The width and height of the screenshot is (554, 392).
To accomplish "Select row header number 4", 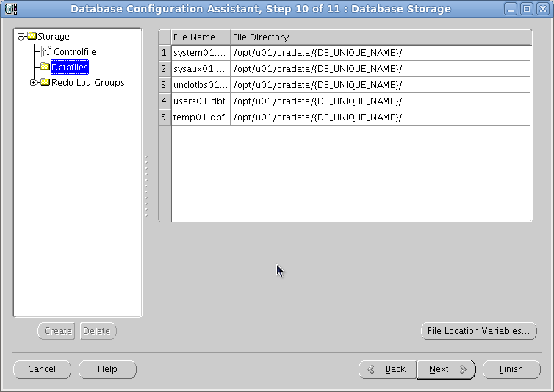I will [x=165, y=101].
